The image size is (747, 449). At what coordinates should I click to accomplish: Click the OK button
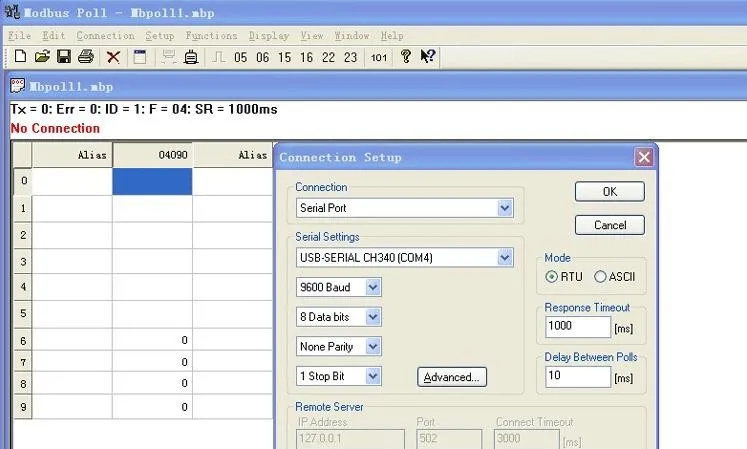click(610, 192)
